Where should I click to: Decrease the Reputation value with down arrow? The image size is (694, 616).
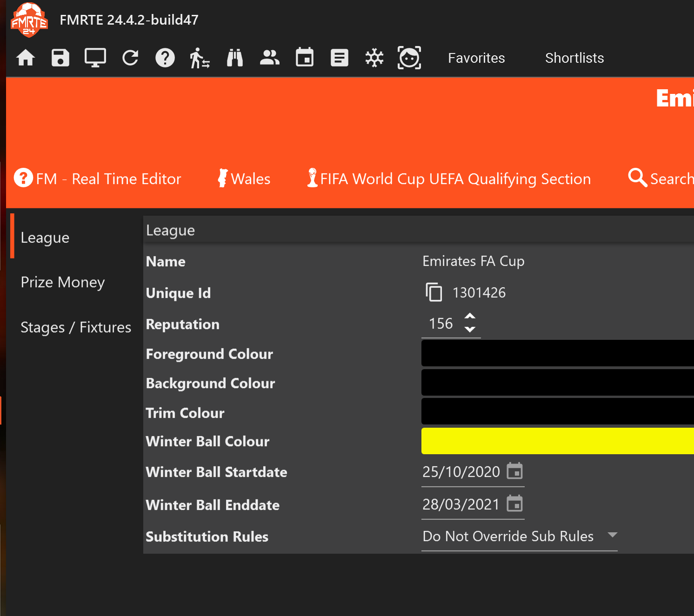[x=470, y=329]
